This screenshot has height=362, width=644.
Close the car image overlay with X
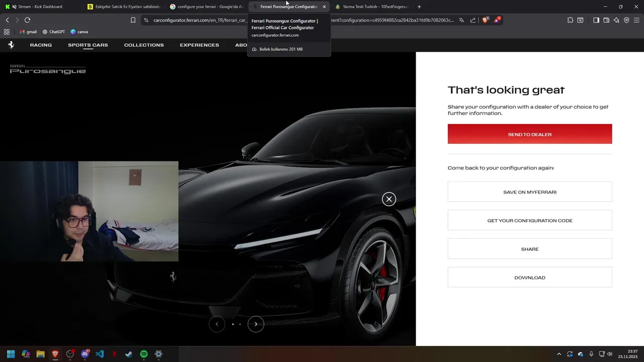389,199
